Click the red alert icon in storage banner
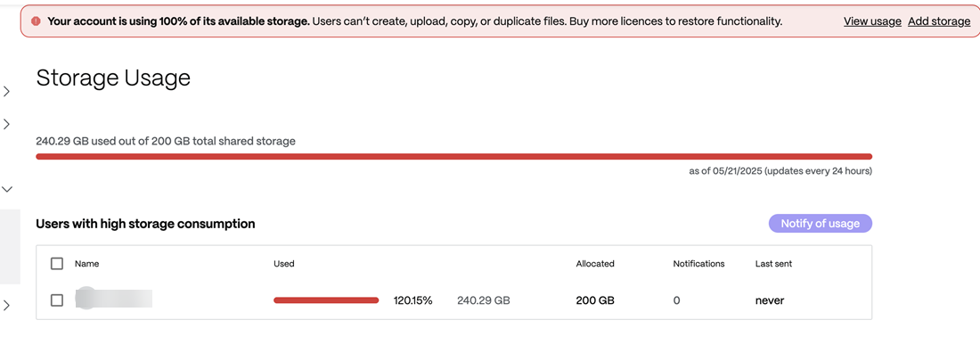The width and height of the screenshot is (980, 353). [x=36, y=21]
